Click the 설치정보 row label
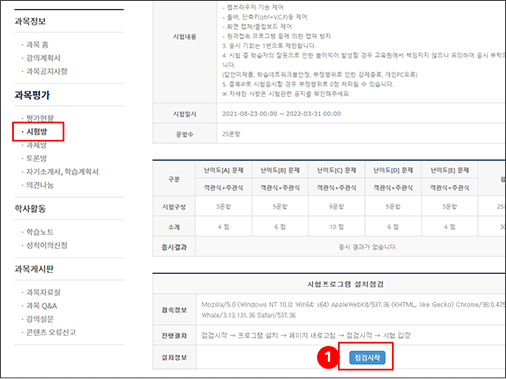 [174, 358]
